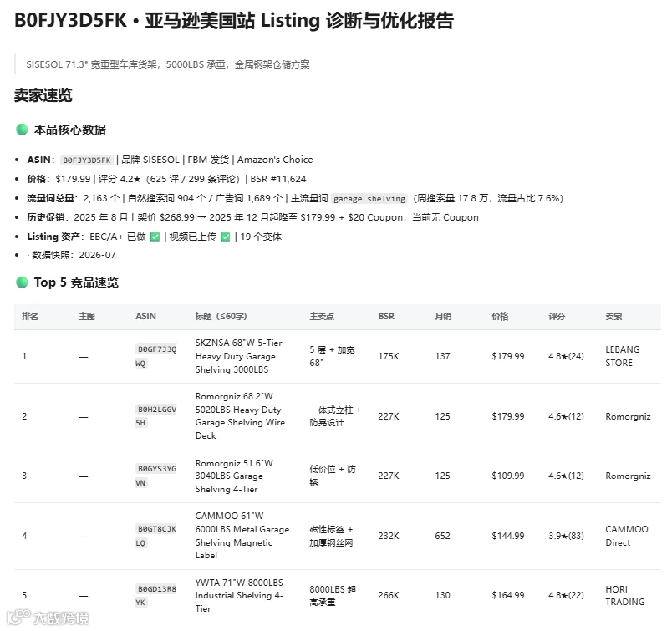Click the 一体式立柱 + 防晃设计 selling point
This screenshot has width=672, height=631.
(x=335, y=416)
